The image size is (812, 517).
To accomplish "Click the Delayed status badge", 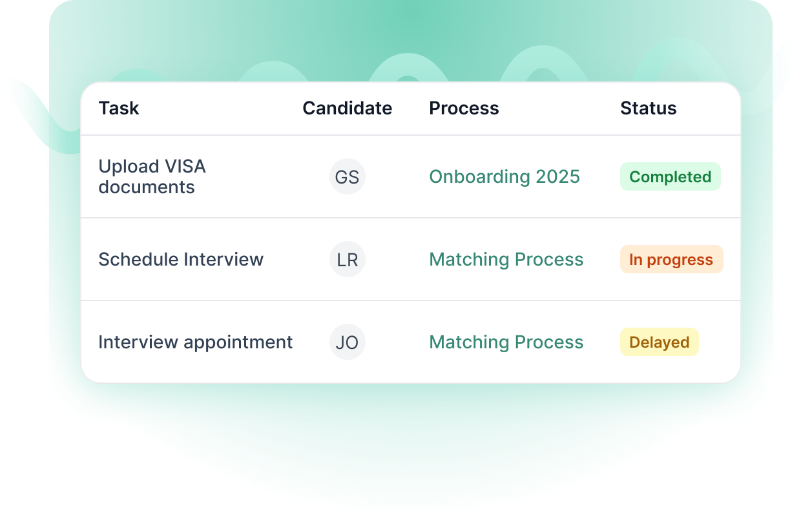I will coord(660,343).
